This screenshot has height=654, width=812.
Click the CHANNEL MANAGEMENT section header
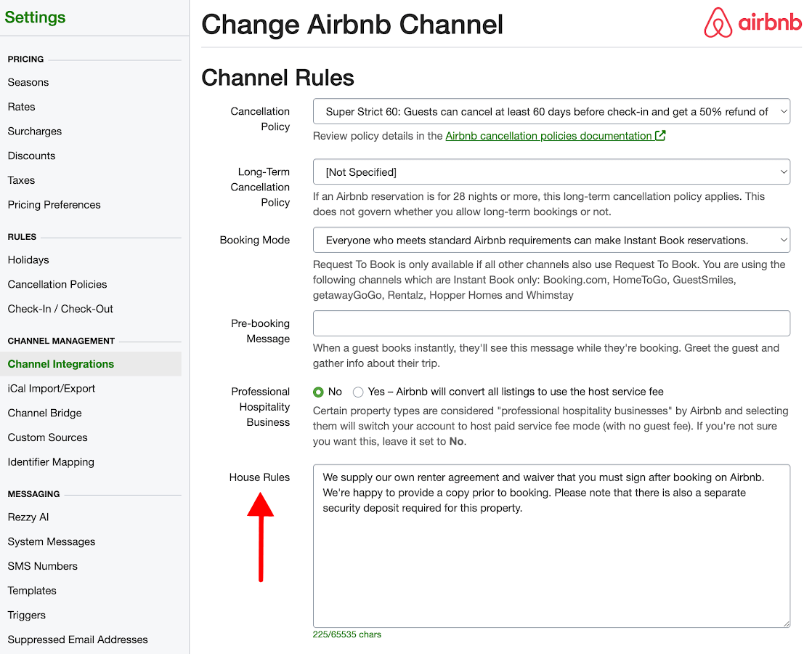click(61, 341)
